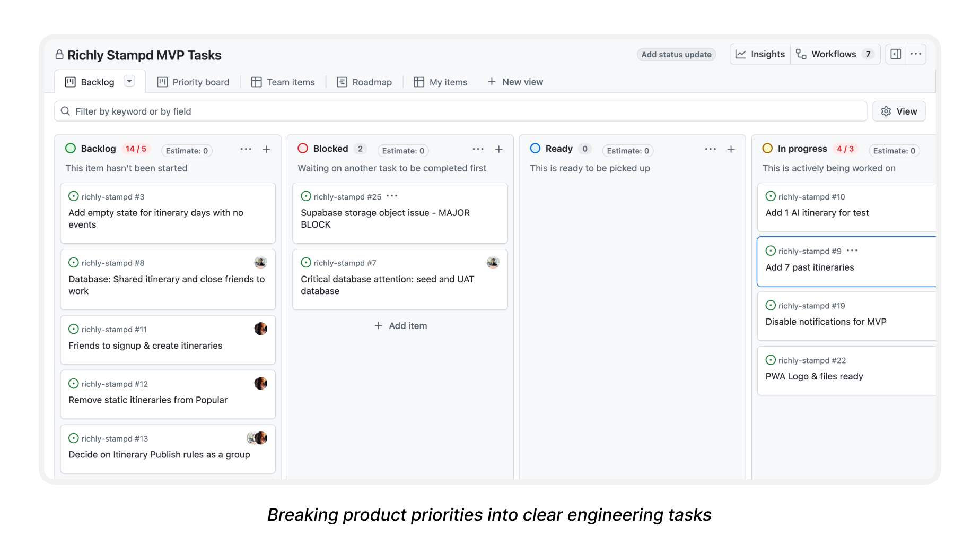Open card menu for richly-stampd #25
Screen dimensions: 980x544
(x=392, y=196)
